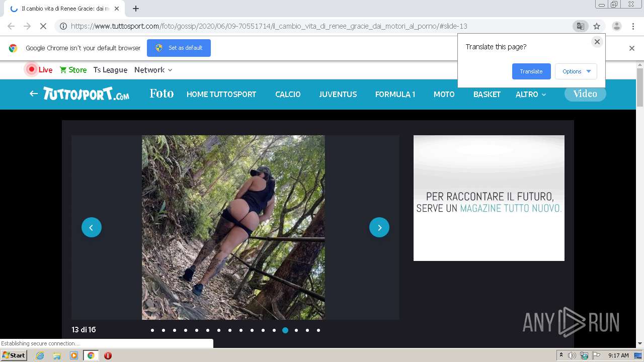
Task: Click the white back arrow beside logo
Action: (34, 94)
